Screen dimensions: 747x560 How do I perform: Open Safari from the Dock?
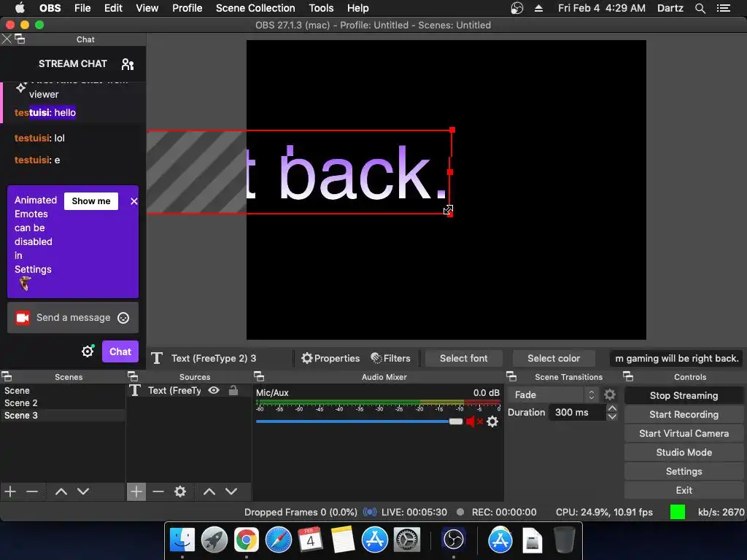click(x=278, y=540)
